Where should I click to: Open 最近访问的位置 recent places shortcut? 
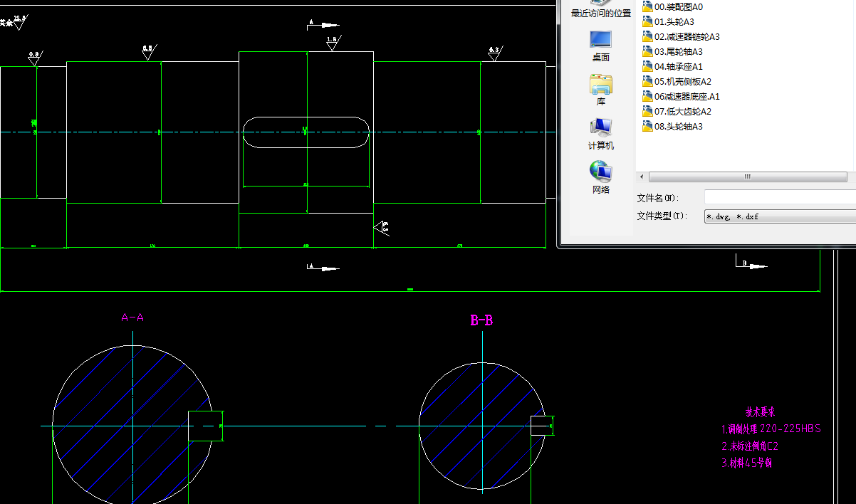click(x=600, y=9)
